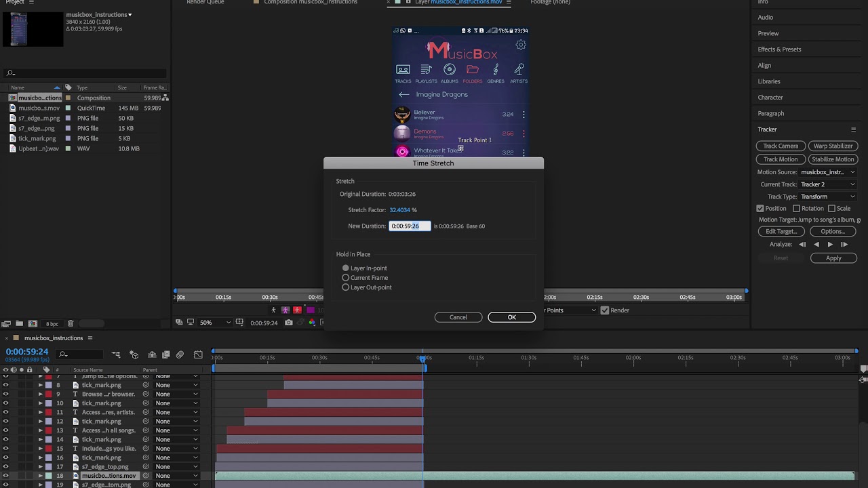The height and width of the screenshot is (488, 868).
Task: Toggle frame blending icon in timeline
Action: 165,354
